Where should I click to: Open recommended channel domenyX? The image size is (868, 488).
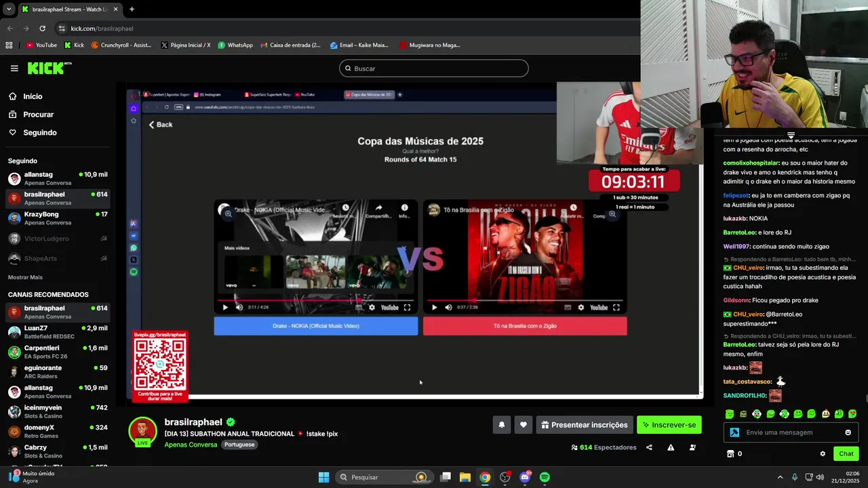58,432
